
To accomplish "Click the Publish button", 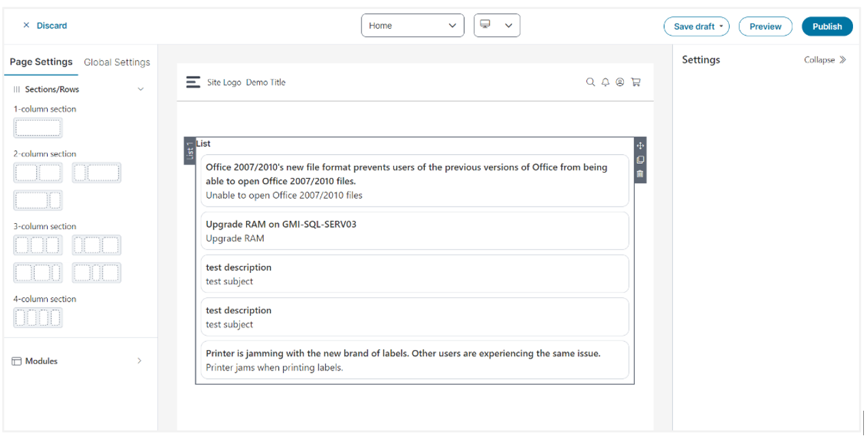I will click(826, 27).
